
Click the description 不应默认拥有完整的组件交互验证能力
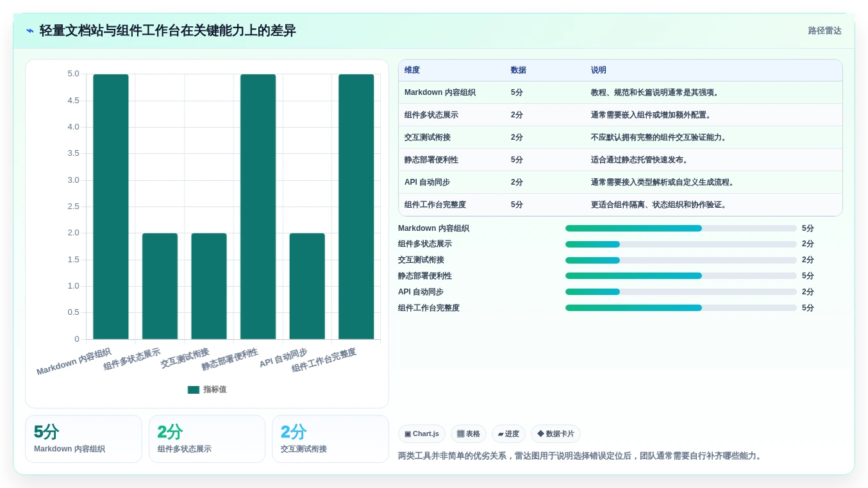pyautogui.click(x=660, y=137)
